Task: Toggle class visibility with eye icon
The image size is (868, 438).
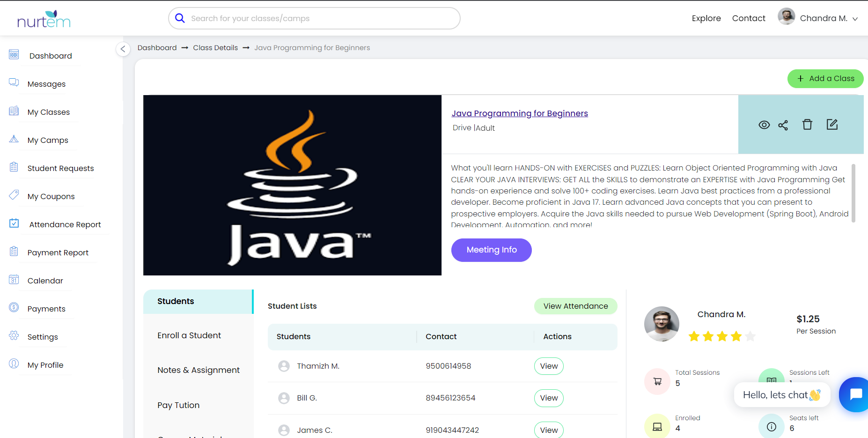Action: 764,125
